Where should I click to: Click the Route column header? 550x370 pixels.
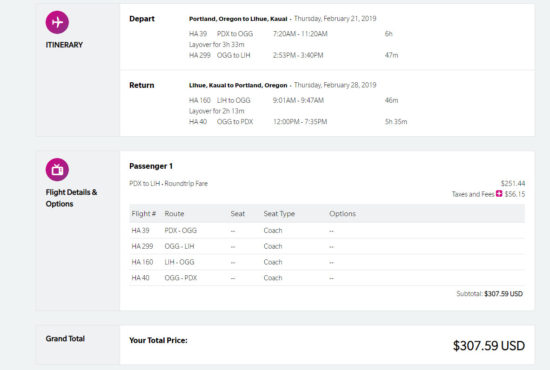pos(174,214)
